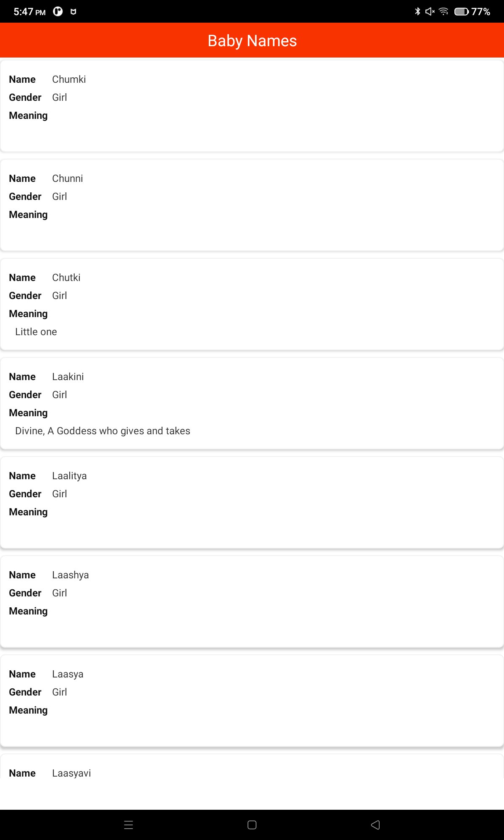Image resolution: width=504 pixels, height=840 pixels.
Task: Tap the Wi-Fi status icon
Action: [x=444, y=11]
